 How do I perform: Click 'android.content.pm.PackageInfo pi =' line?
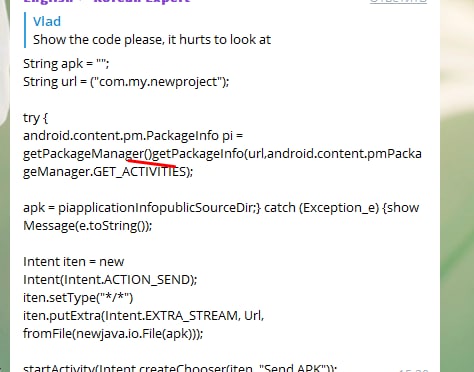pos(133,136)
